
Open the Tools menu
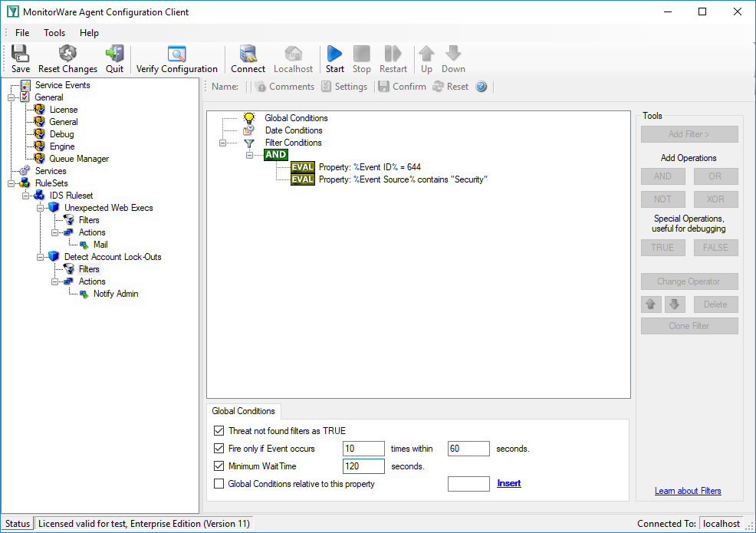click(54, 33)
